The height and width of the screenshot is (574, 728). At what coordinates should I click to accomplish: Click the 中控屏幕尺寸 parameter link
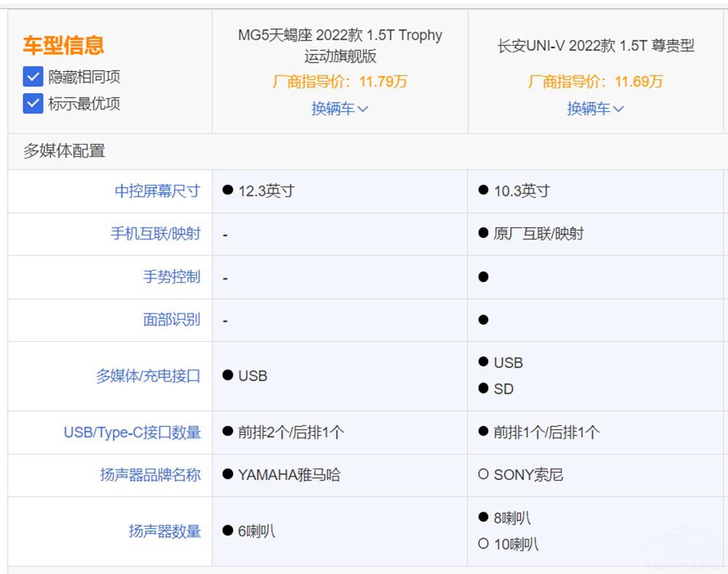point(157,191)
